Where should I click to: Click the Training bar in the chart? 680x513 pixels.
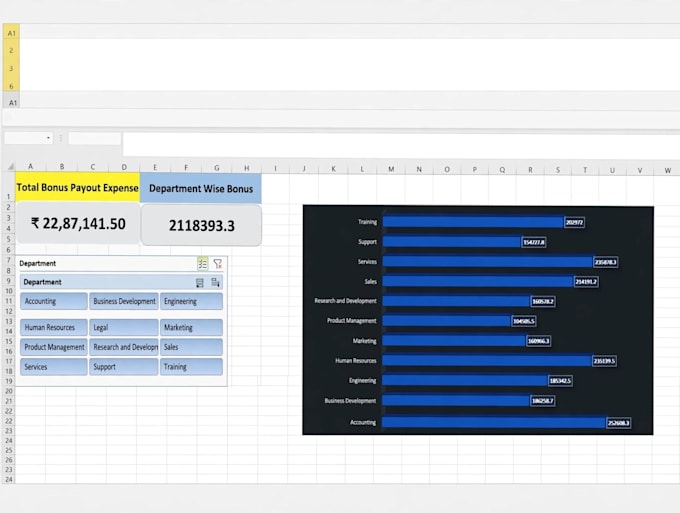473,222
